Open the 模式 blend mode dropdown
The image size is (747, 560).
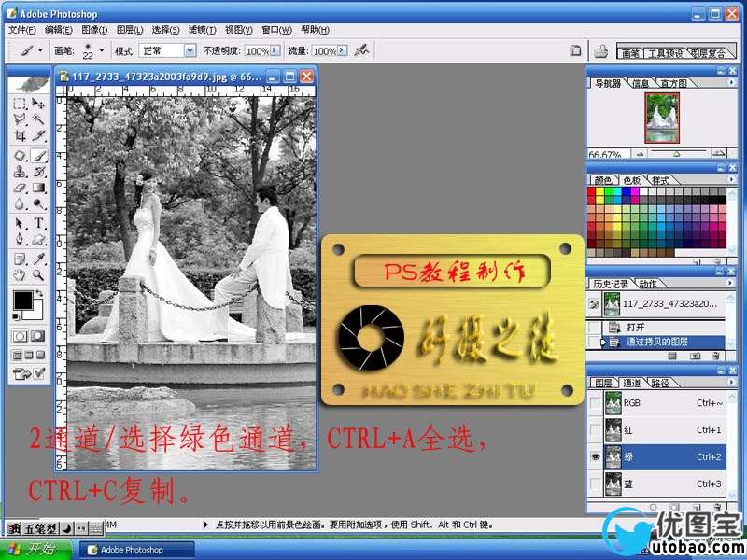point(190,50)
